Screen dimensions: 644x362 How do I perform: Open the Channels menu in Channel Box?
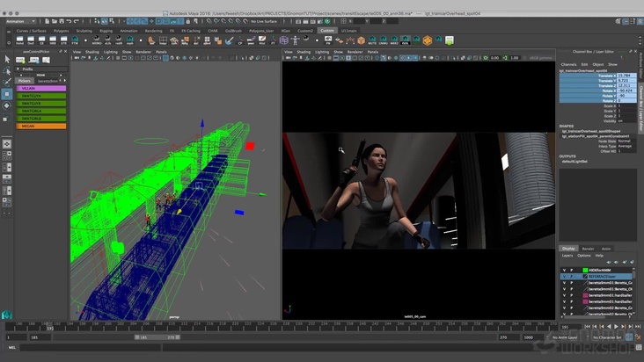[x=568, y=64]
